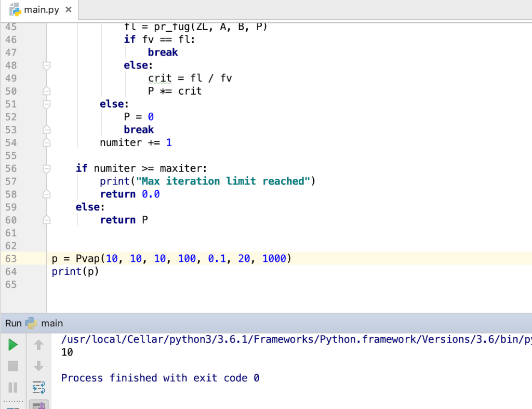Click "Process finished with exit code 0" text
This screenshot has width=532, height=409.
160,378
